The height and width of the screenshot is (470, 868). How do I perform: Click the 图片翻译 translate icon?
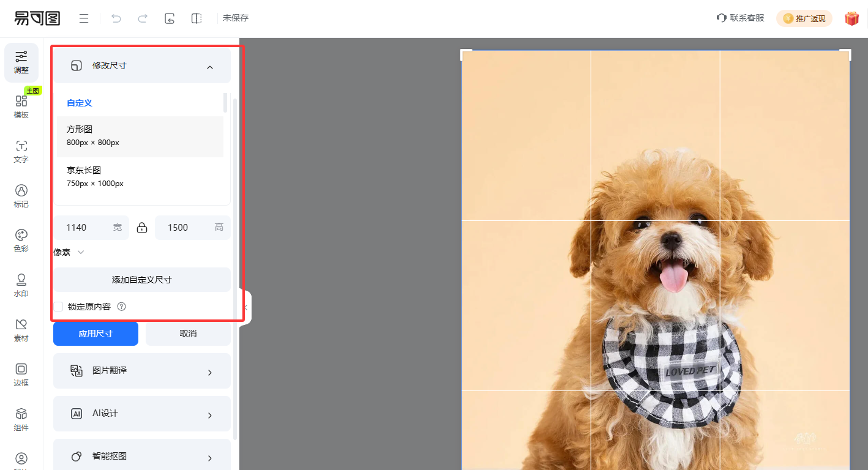77,371
